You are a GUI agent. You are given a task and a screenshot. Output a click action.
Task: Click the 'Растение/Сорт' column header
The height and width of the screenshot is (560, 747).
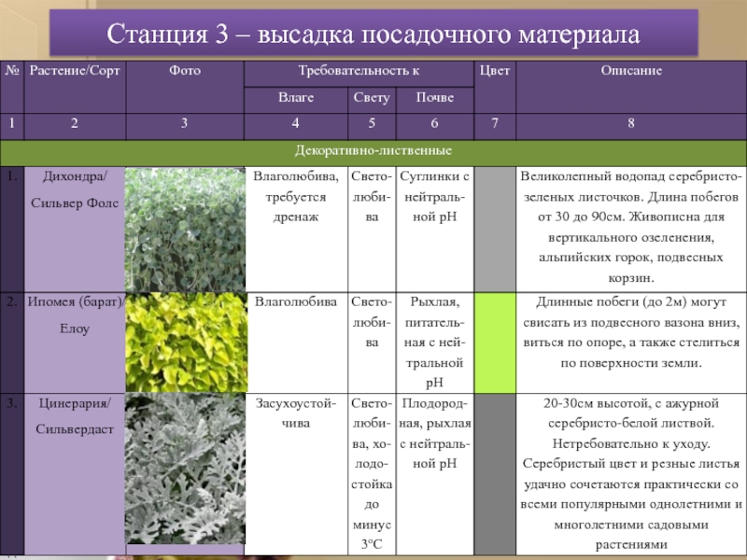tap(74, 71)
